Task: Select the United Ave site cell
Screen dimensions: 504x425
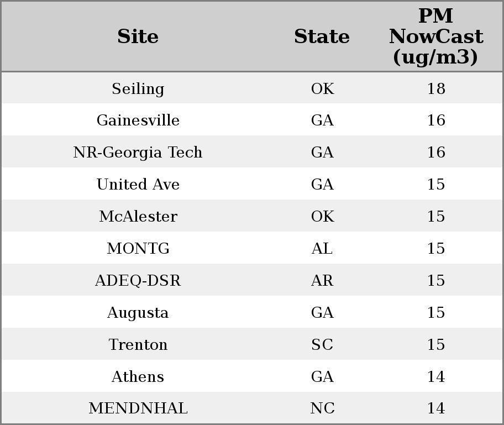Action: point(138,184)
